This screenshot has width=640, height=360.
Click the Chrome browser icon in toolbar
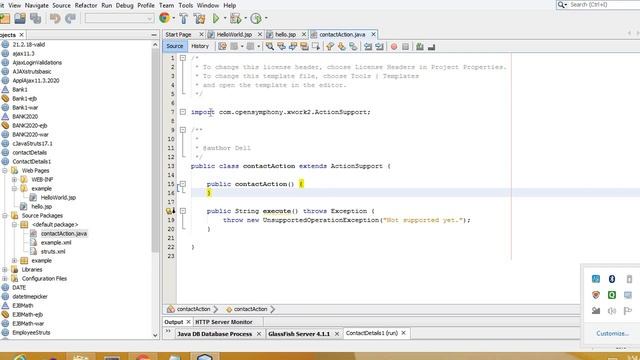pyautogui.click(x=164, y=18)
